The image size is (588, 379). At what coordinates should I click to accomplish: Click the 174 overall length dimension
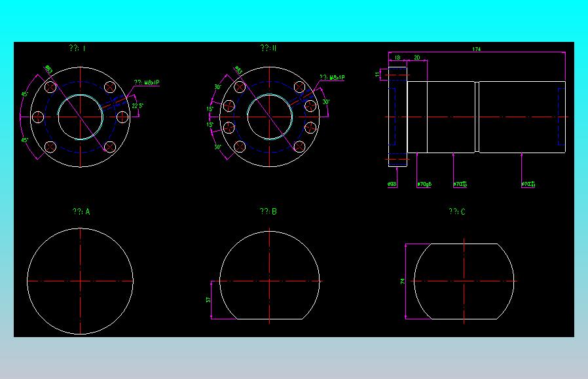476,49
